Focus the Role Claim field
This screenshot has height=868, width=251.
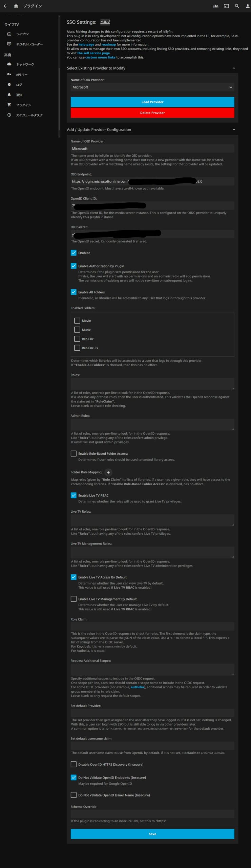coord(152,626)
